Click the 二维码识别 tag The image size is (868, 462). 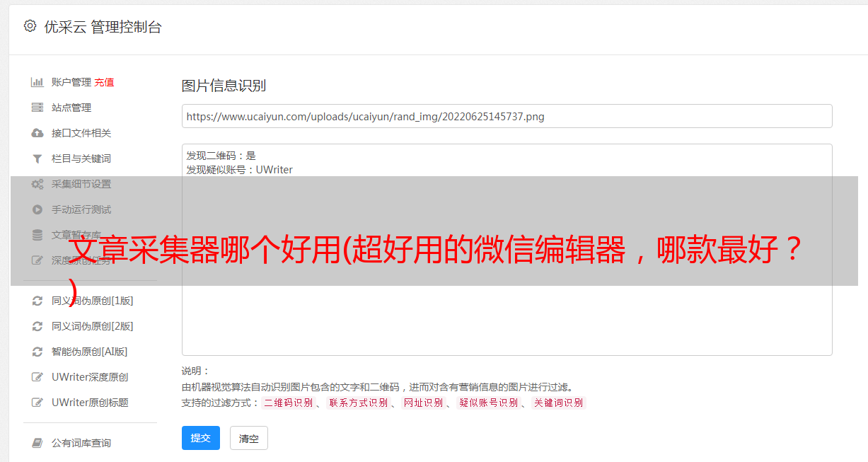(x=289, y=403)
